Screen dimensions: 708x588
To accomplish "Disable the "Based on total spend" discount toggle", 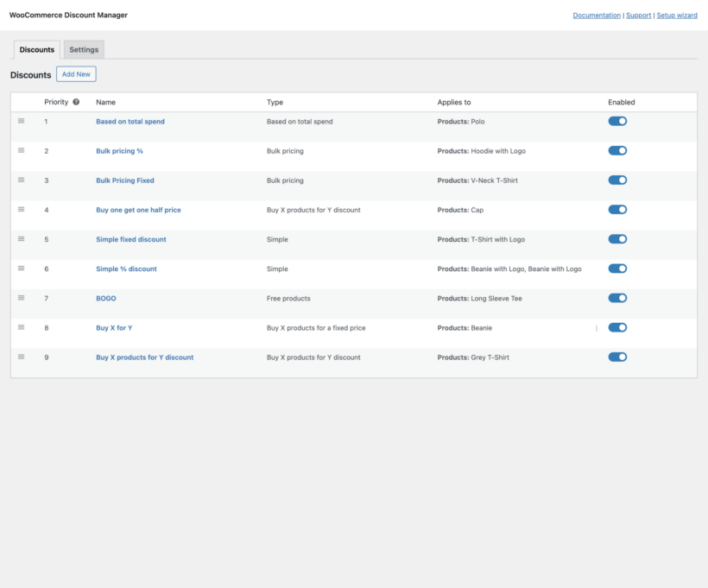I will tap(617, 121).
